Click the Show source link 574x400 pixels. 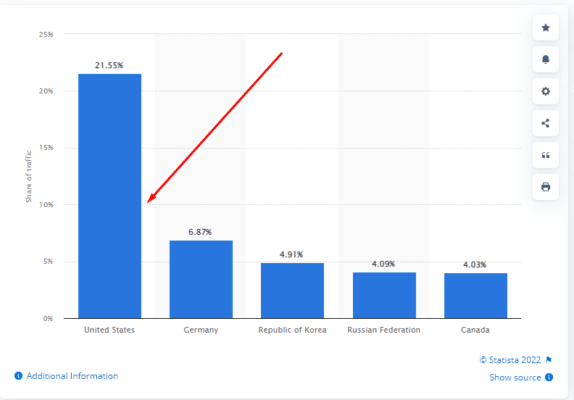point(515,377)
